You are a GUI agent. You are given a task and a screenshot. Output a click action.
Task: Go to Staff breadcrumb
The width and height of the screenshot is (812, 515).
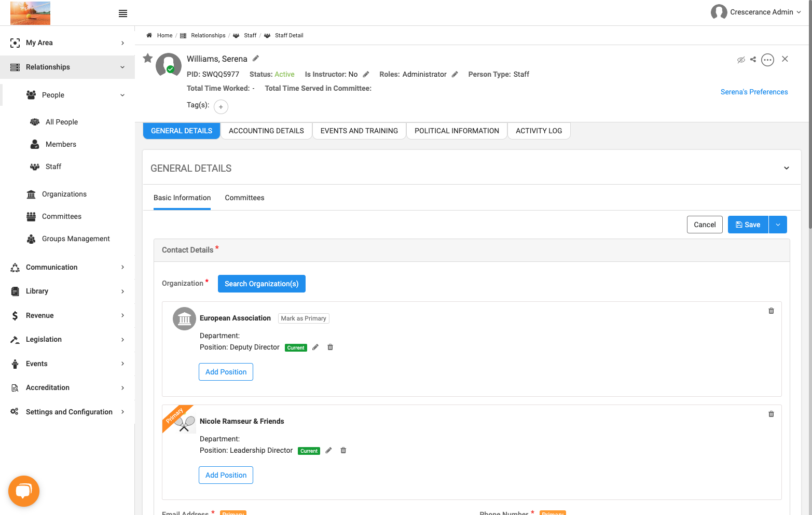click(250, 35)
